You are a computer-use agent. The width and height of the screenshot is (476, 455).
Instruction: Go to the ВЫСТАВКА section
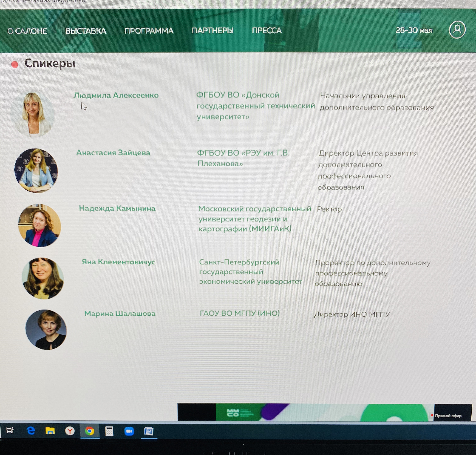[x=86, y=31]
